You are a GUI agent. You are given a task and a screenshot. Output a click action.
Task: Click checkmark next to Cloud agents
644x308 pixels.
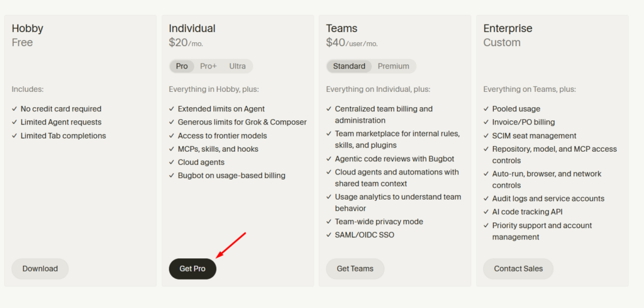tap(172, 163)
